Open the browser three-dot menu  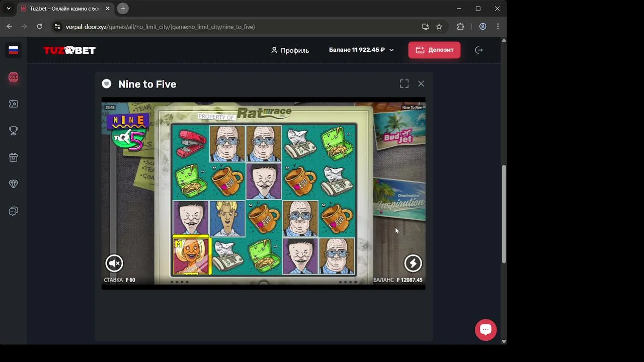[498, 27]
